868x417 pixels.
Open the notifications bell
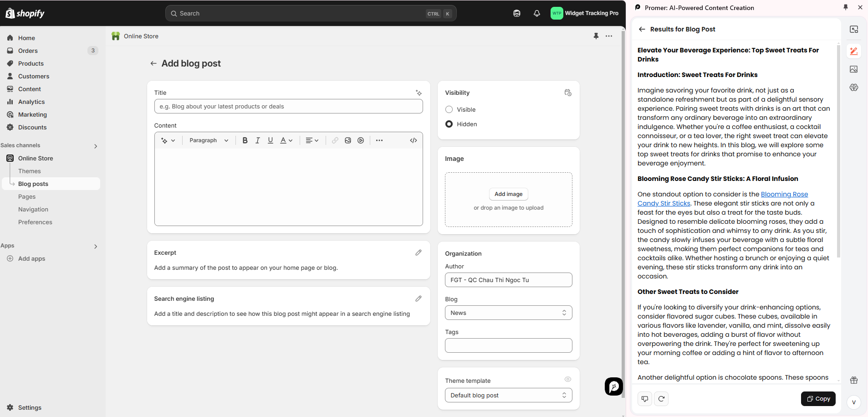pyautogui.click(x=537, y=13)
